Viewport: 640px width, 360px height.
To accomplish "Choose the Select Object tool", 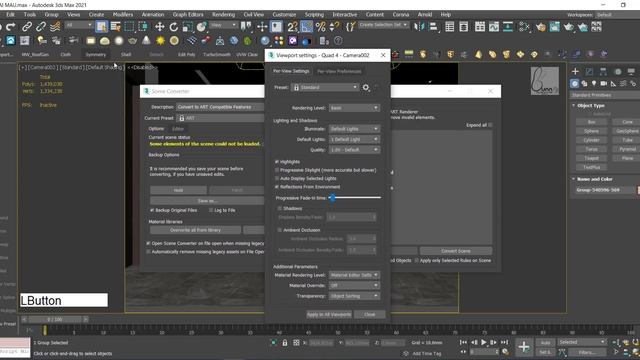I will pos(102,27).
